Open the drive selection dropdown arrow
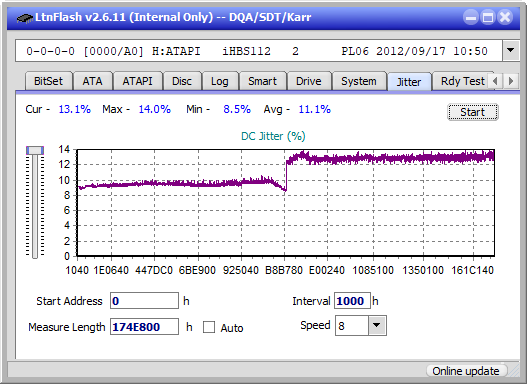Image resolution: width=527 pixels, height=384 pixels. click(511, 51)
